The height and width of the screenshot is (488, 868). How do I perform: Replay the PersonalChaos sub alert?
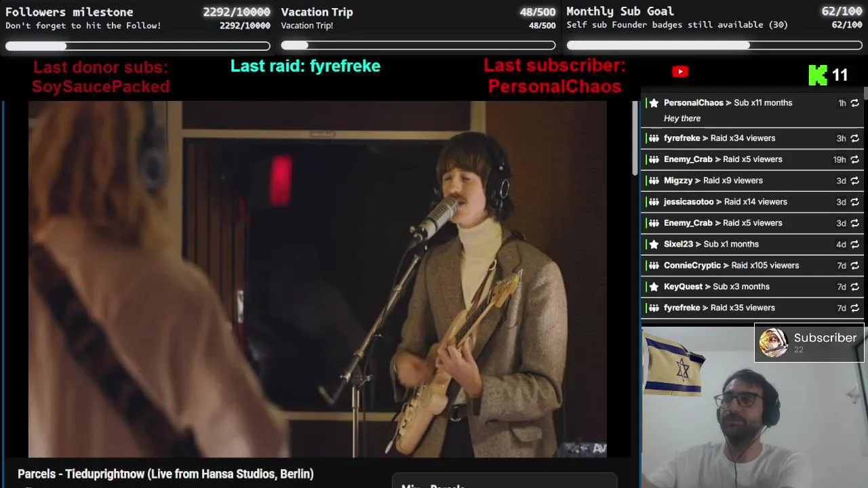[x=854, y=103]
